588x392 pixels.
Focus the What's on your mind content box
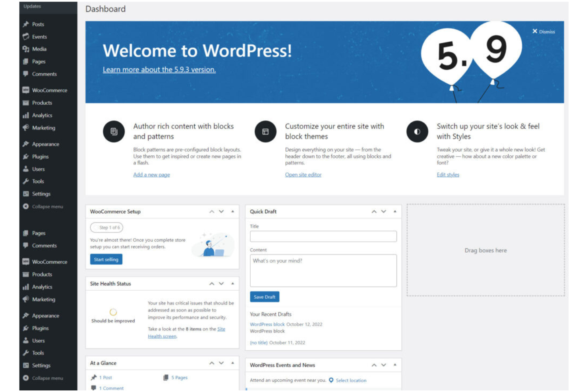click(x=323, y=270)
